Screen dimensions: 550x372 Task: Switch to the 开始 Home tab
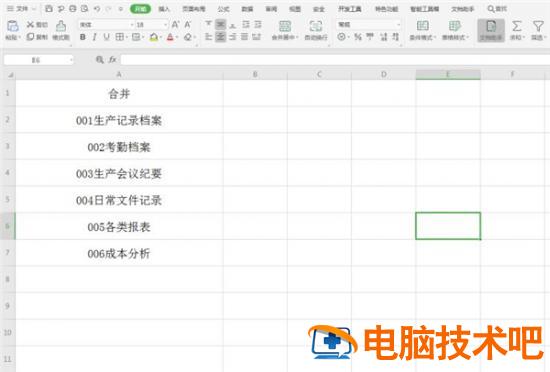point(140,9)
